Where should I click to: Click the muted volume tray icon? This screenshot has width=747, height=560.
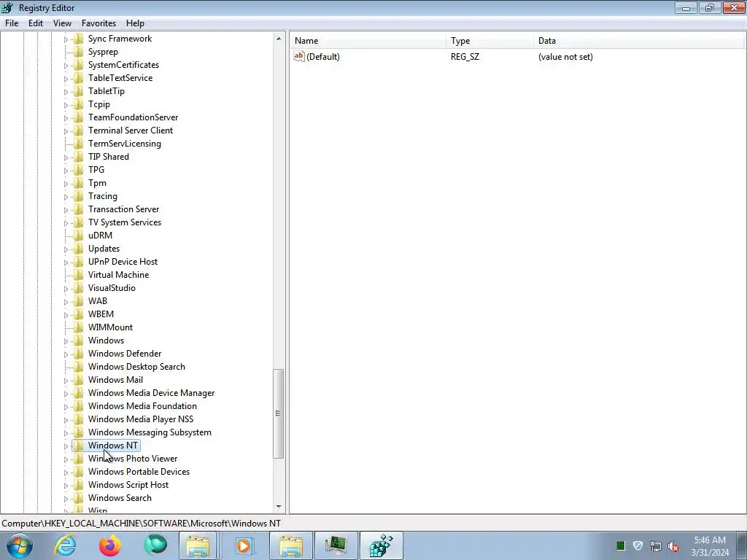(x=673, y=546)
